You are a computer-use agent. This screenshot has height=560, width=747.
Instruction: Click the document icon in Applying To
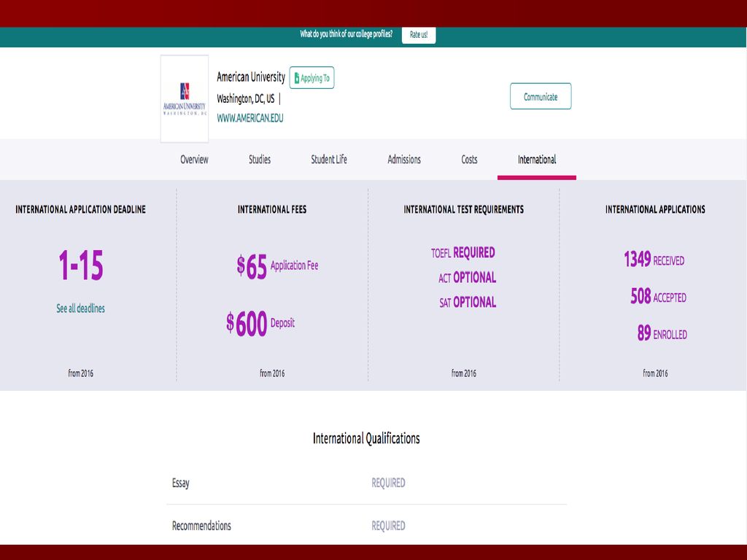pos(297,78)
